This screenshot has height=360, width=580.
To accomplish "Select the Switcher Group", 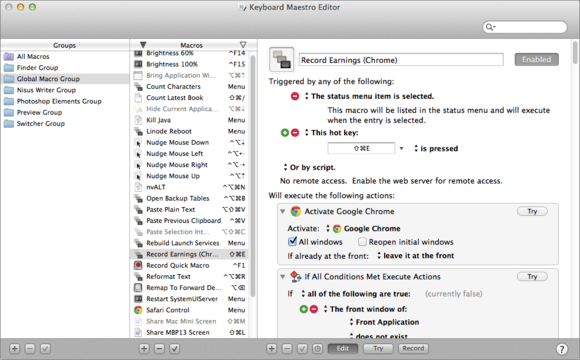I will (x=65, y=124).
